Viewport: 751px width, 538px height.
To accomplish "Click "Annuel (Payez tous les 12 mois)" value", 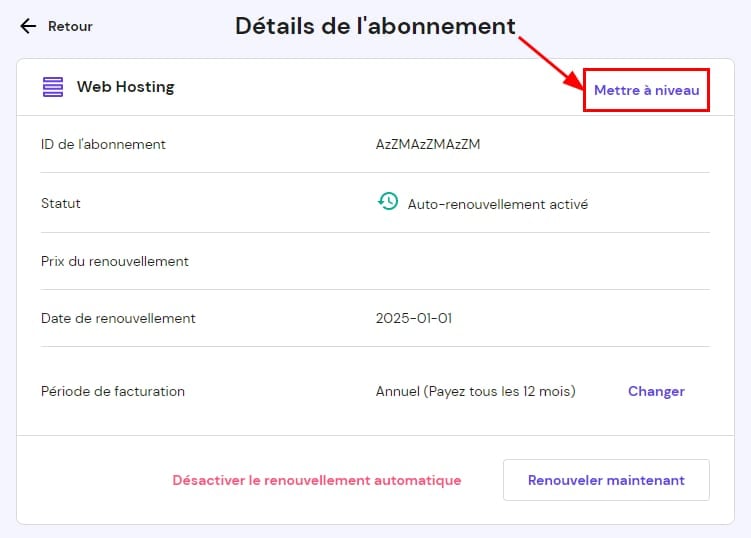I will tap(475, 391).
